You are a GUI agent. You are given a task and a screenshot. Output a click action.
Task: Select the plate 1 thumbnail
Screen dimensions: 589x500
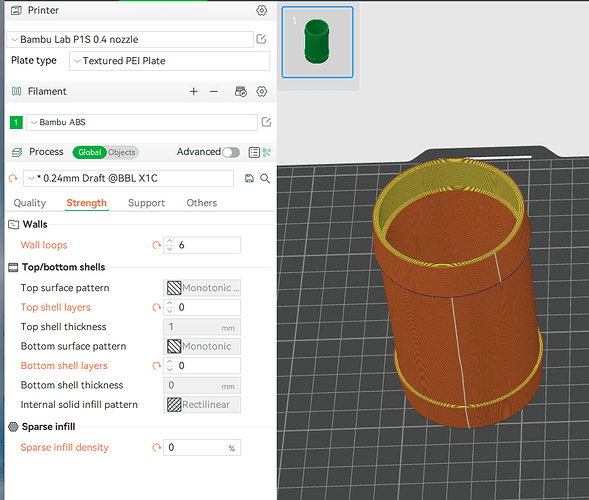317,42
